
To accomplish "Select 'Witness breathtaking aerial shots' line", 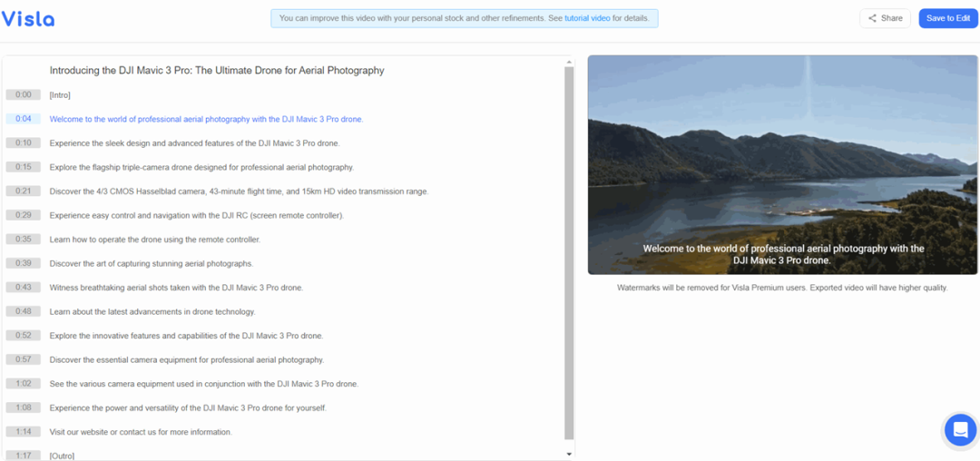I will [176, 288].
